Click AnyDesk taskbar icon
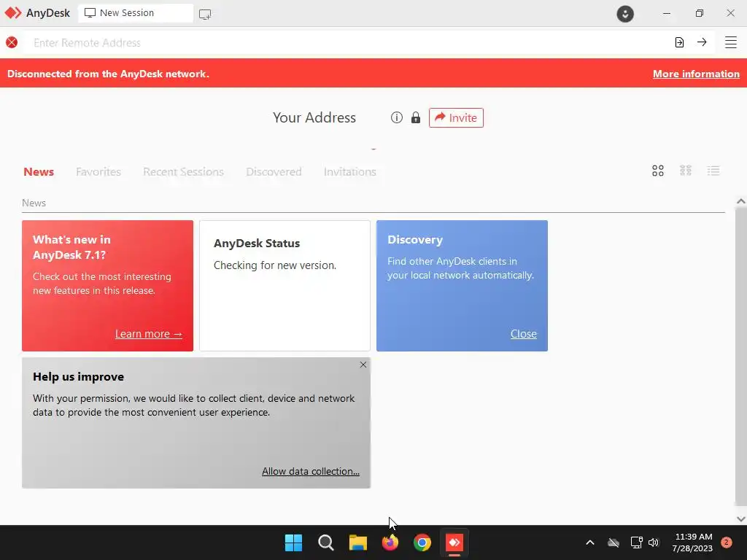The width and height of the screenshot is (747, 560). pyautogui.click(x=454, y=542)
